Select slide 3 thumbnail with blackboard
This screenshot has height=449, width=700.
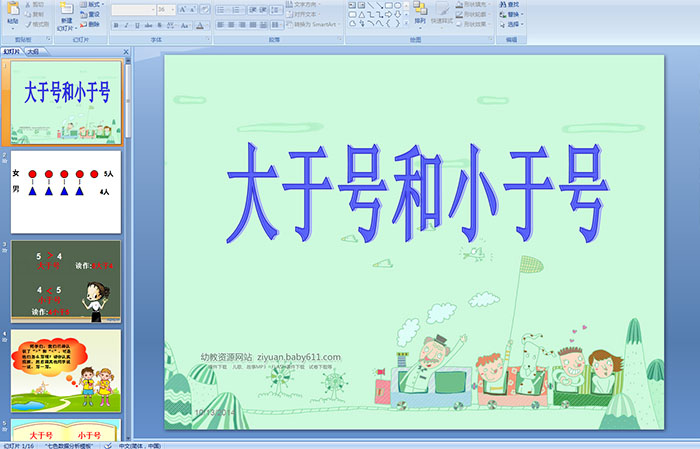(x=66, y=281)
